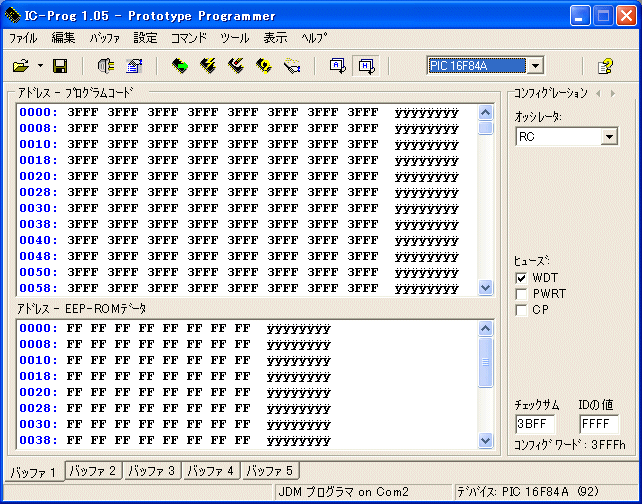Switch to hex view 'H' icon

coord(366,66)
